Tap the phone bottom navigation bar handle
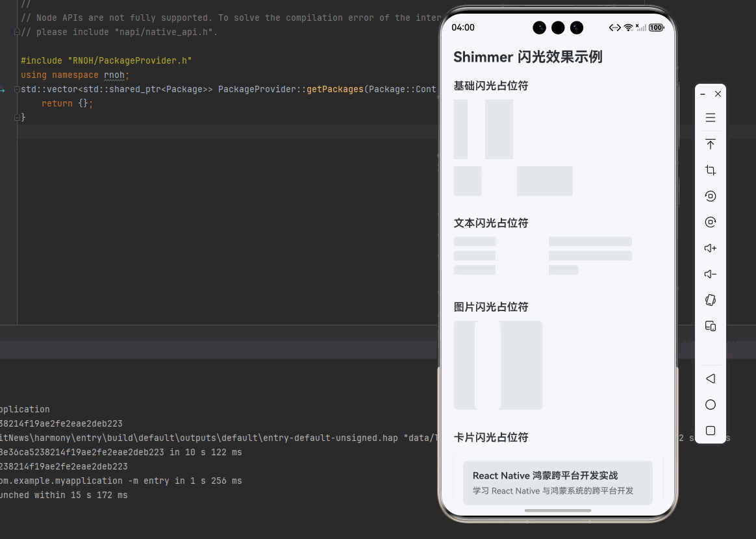Screen dimensions: 756x539 tap(558, 510)
